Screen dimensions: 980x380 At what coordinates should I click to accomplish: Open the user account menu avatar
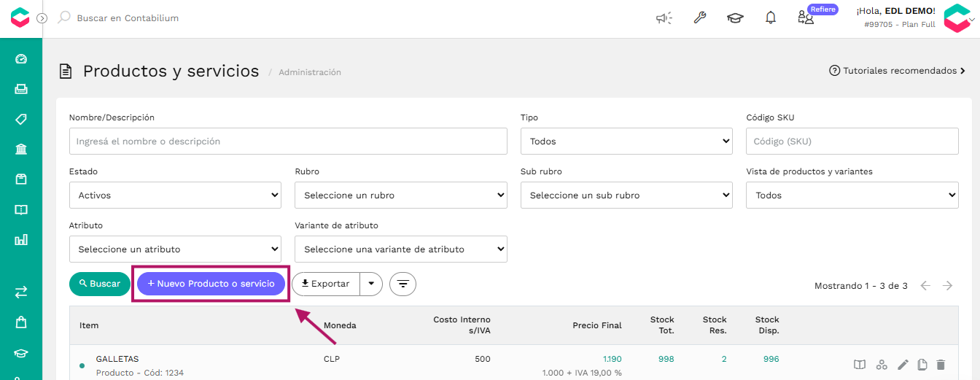(957, 18)
